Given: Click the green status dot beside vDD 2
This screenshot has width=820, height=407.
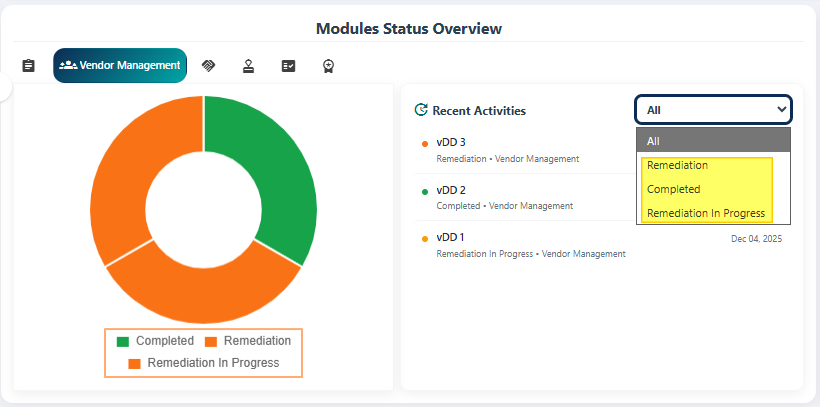Looking at the screenshot, I should pos(425,190).
